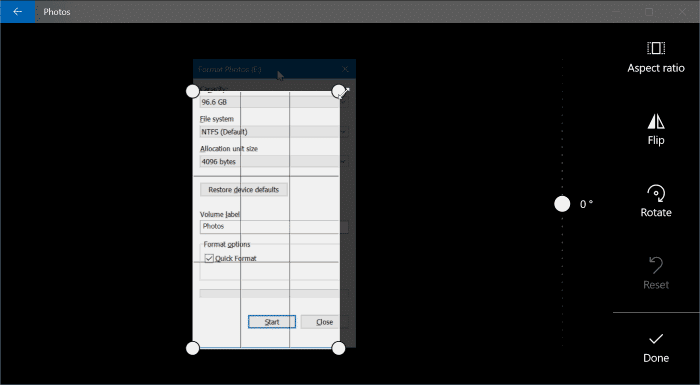Reset the crop changes
Image resolution: width=700 pixels, height=385 pixels.
click(x=656, y=273)
